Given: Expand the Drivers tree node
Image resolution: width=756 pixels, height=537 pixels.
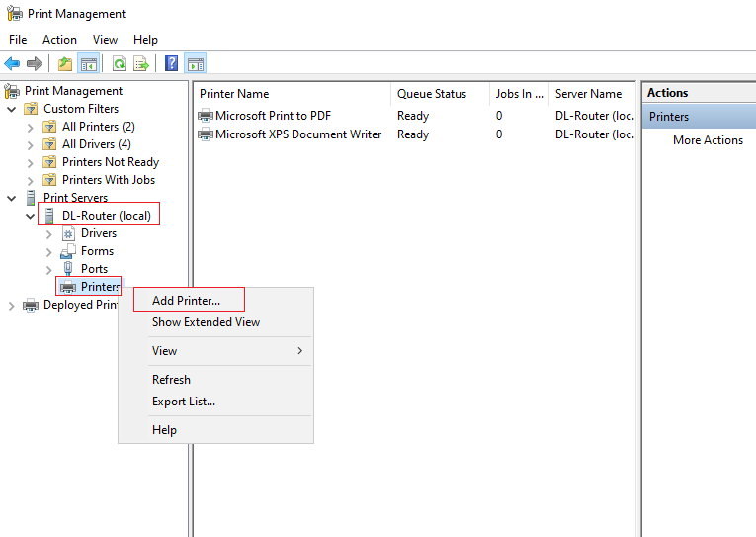Looking at the screenshot, I should pos(48,234).
